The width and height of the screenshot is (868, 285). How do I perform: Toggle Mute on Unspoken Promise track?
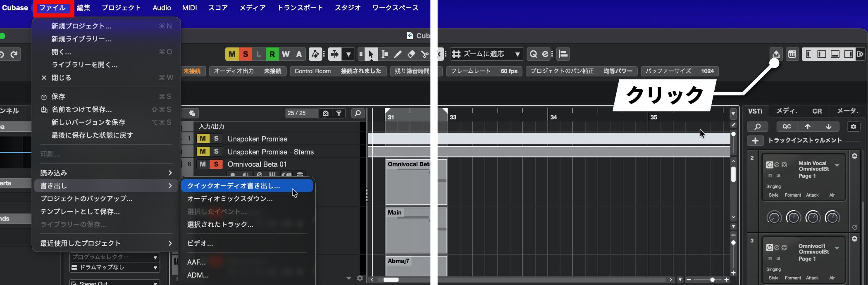[203, 139]
